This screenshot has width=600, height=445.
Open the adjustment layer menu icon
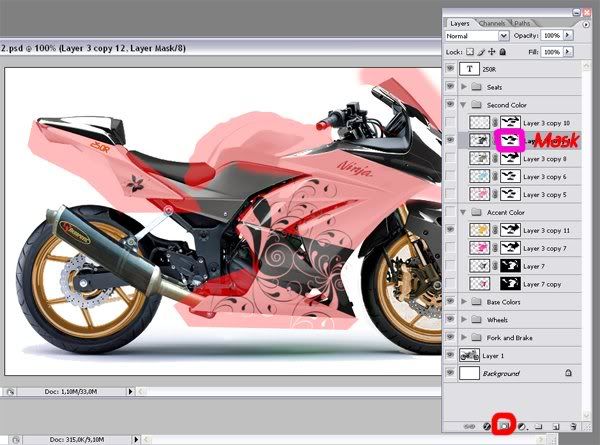[x=521, y=426]
